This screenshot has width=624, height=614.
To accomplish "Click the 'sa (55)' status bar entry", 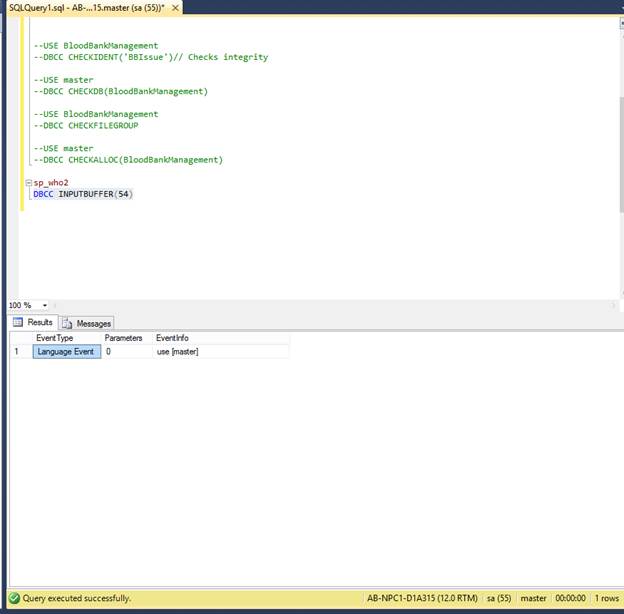I will [499, 598].
